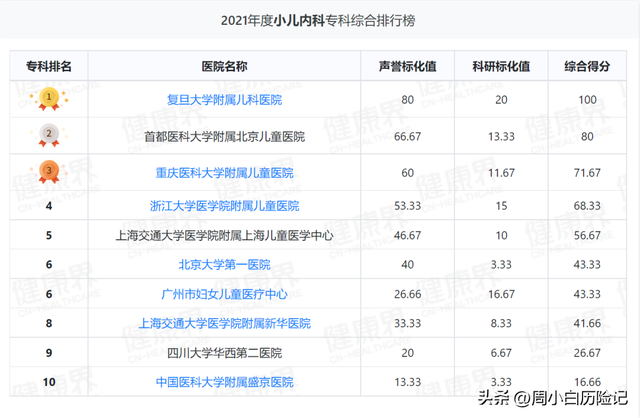Select total score 43.33 for 广州市妇女儿童医疗中心
640x418 pixels.
click(587, 294)
